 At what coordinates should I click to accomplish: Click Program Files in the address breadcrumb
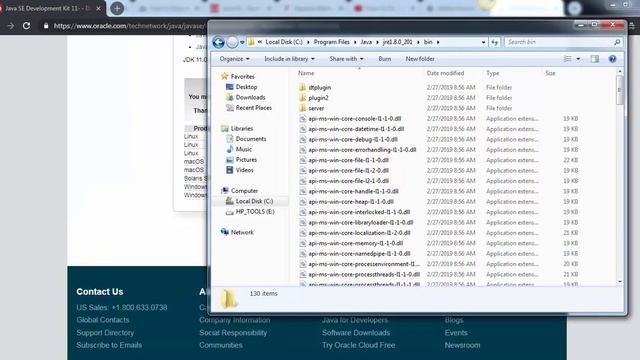pos(331,42)
